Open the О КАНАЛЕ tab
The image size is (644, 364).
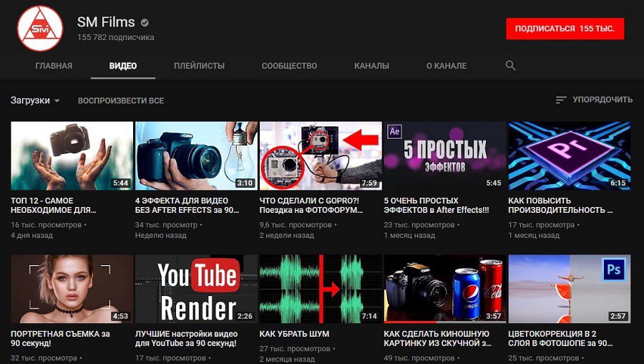click(x=447, y=66)
